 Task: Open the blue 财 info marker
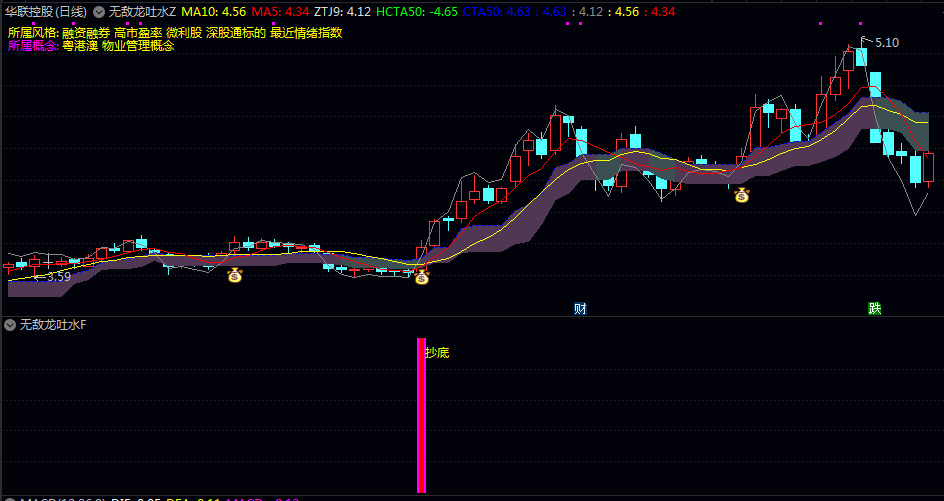click(x=580, y=309)
